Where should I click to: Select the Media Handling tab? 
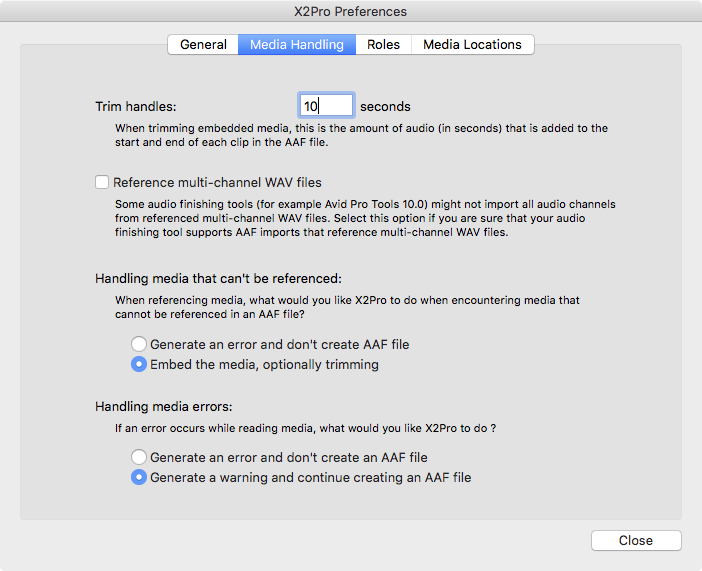(297, 44)
